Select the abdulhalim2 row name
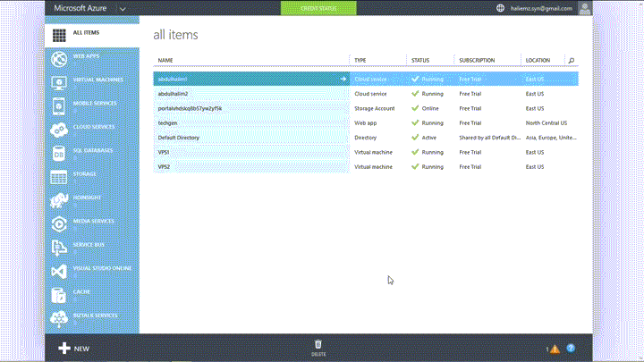Image resolution: width=644 pixels, height=362 pixels. (x=173, y=94)
